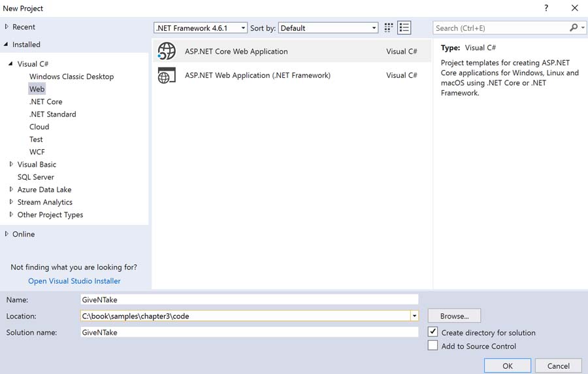Switch to medium icons list view
Viewport: 588px width, 374px height.
404,27
